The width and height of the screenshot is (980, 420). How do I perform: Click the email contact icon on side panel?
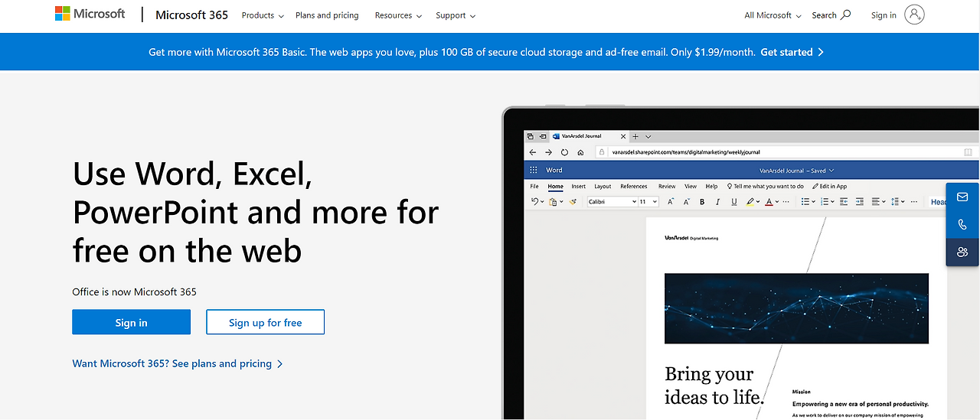click(x=962, y=197)
